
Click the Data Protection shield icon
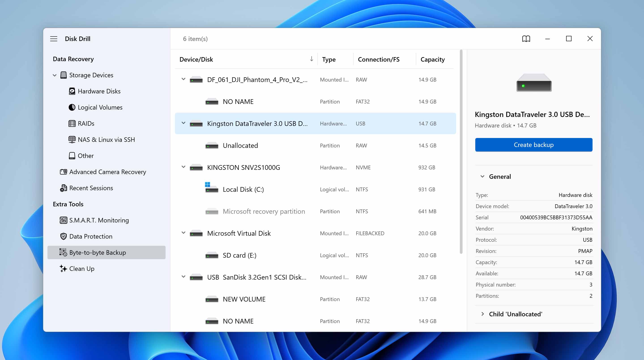64,236
